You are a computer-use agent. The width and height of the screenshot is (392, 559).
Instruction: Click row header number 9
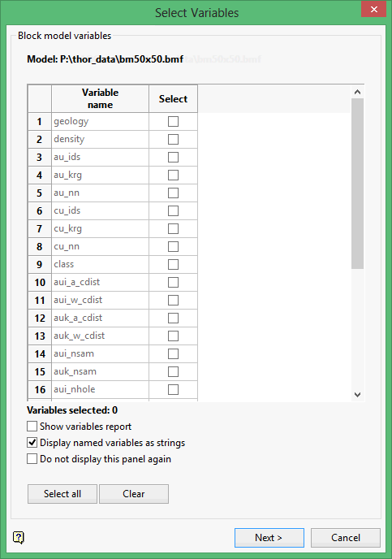[40, 265]
